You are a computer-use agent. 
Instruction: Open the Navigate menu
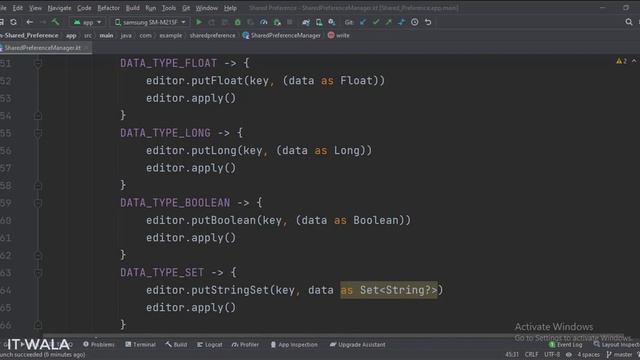59,8
